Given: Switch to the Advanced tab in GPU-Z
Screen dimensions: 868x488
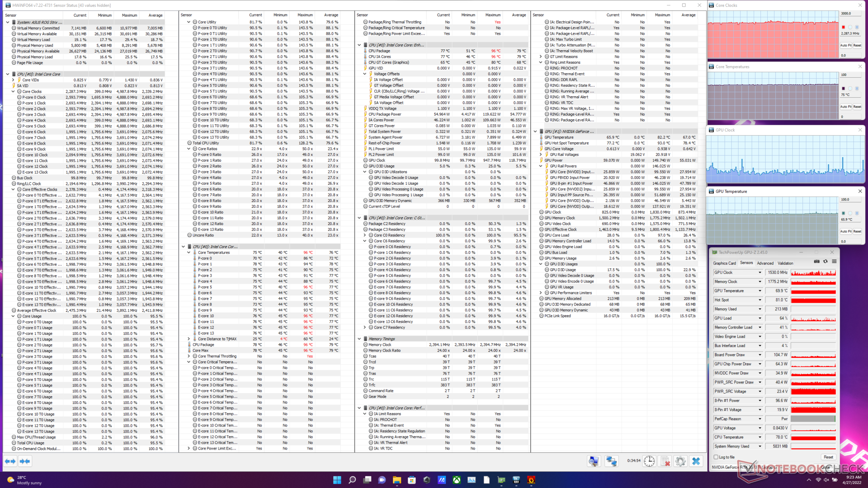Looking at the screenshot, I should click(765, 263).
